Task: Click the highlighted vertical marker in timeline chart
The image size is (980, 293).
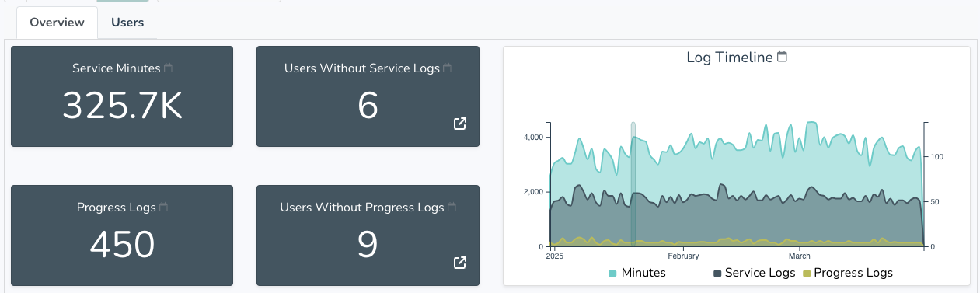Action: coord(633,184)
